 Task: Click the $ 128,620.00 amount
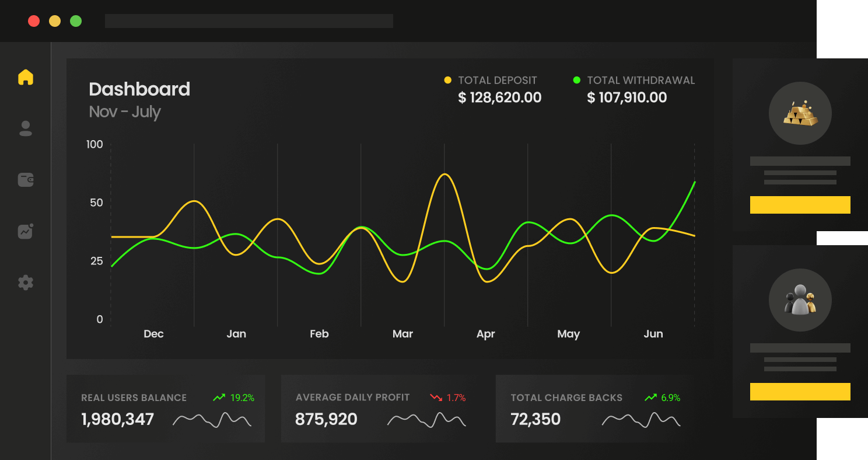500,97
